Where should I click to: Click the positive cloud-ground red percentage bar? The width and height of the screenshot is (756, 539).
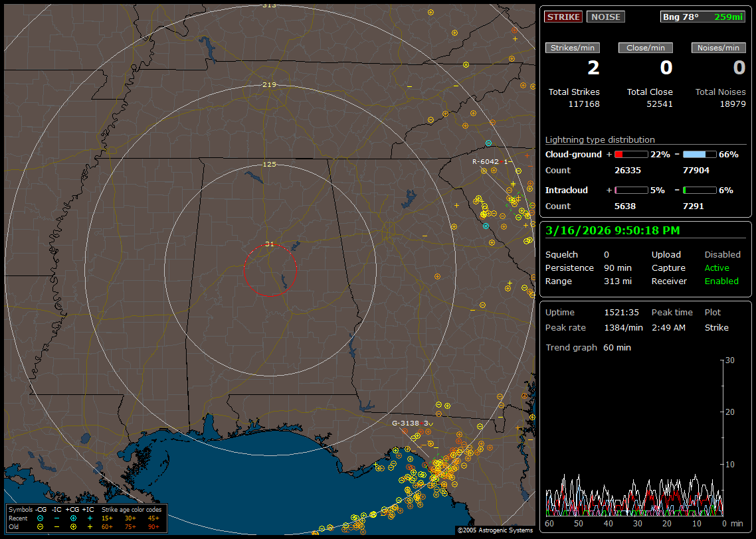pyautogui.click(x=631, y=154)
